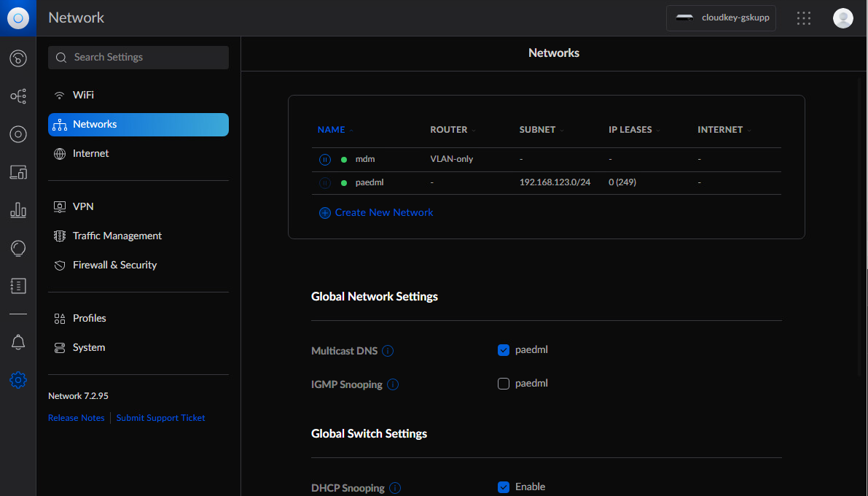Click the Network 7.2.95 version text

78,396
